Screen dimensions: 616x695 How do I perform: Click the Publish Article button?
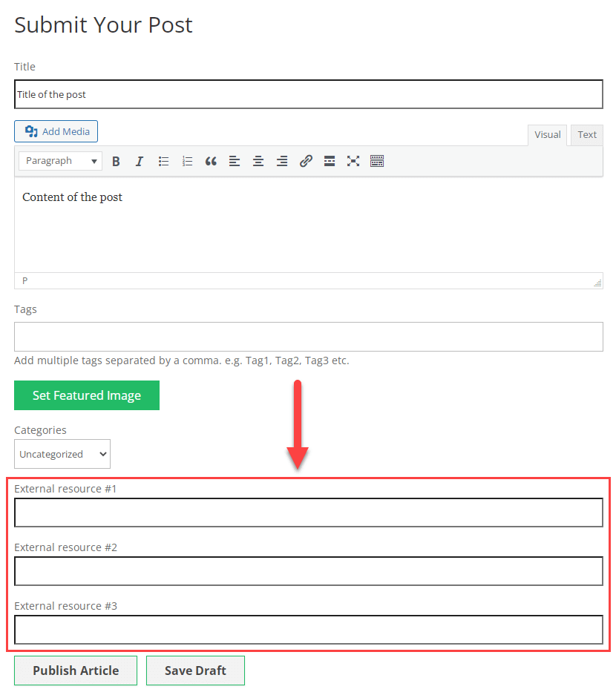(x=76, y=671)
